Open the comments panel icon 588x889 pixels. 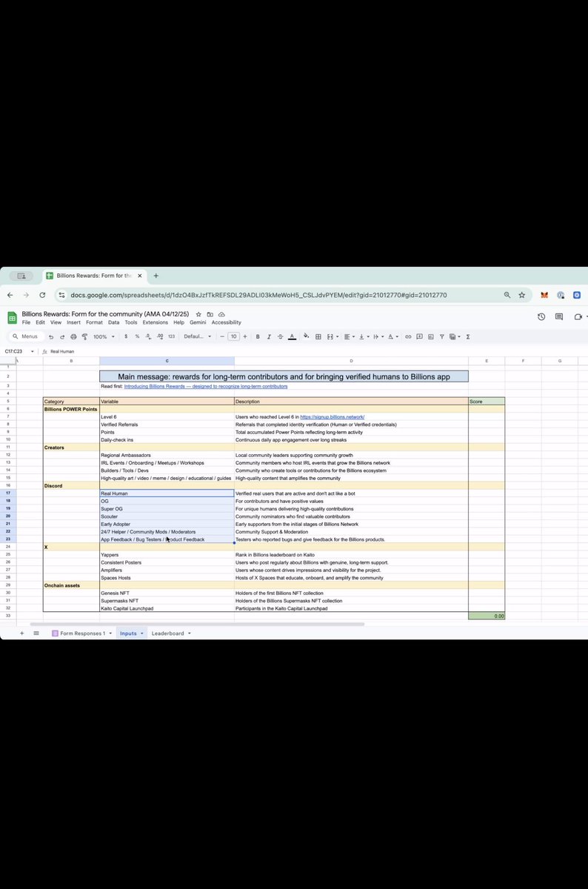pyautogui.click(x=559, y=317)
